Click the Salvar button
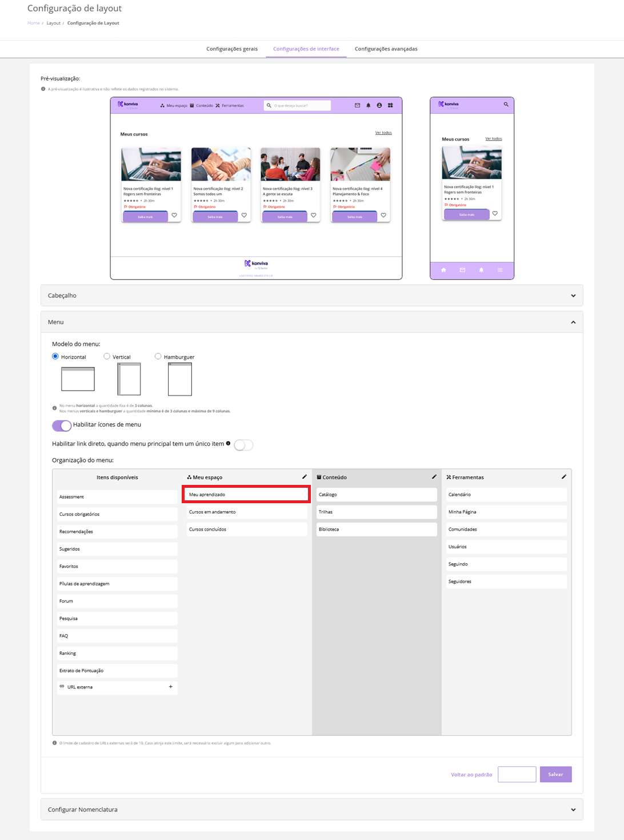The image size is (624, 840). [x=555, y=774]
